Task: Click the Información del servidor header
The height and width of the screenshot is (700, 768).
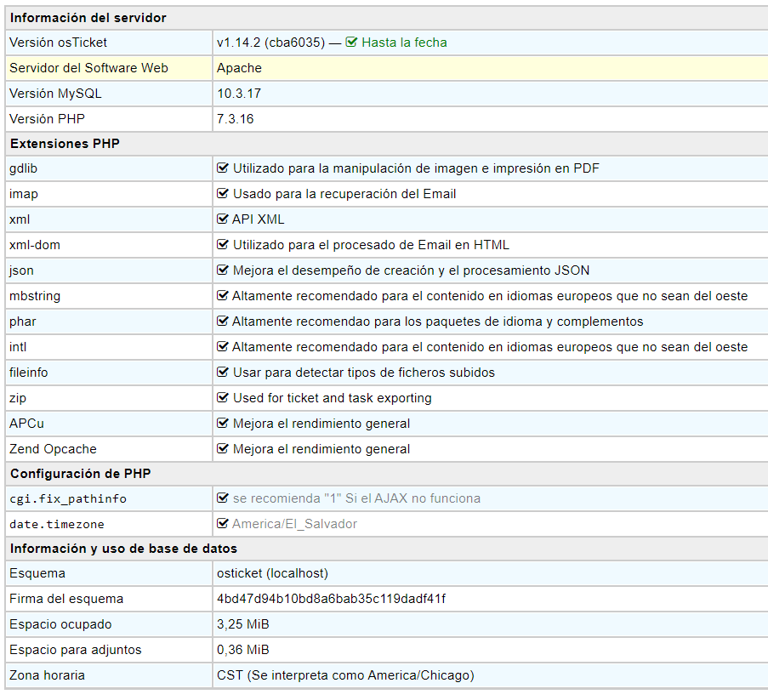Action: pos(88,18)
